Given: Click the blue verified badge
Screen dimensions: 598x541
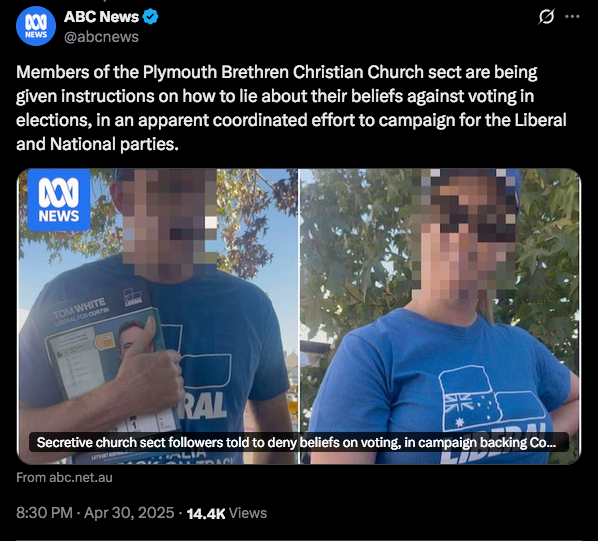Looking at the screenshot, I should (x=150, y=17).
